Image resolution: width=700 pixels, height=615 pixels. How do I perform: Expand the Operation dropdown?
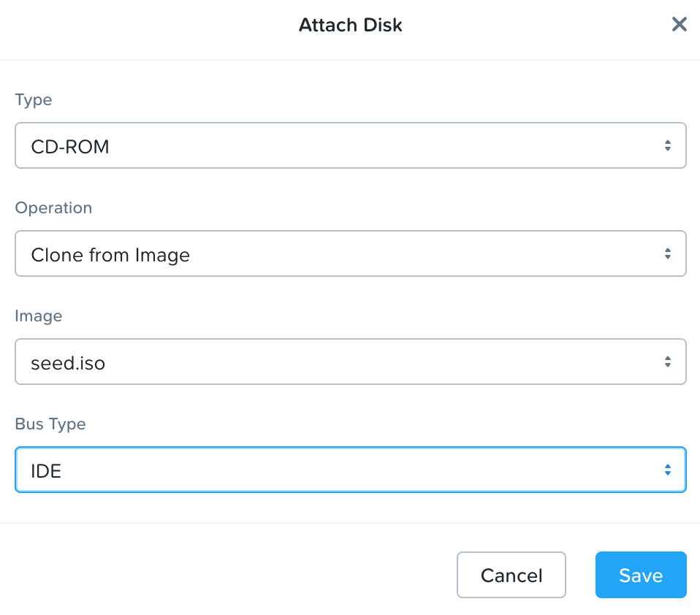click(x=349, y=253)
